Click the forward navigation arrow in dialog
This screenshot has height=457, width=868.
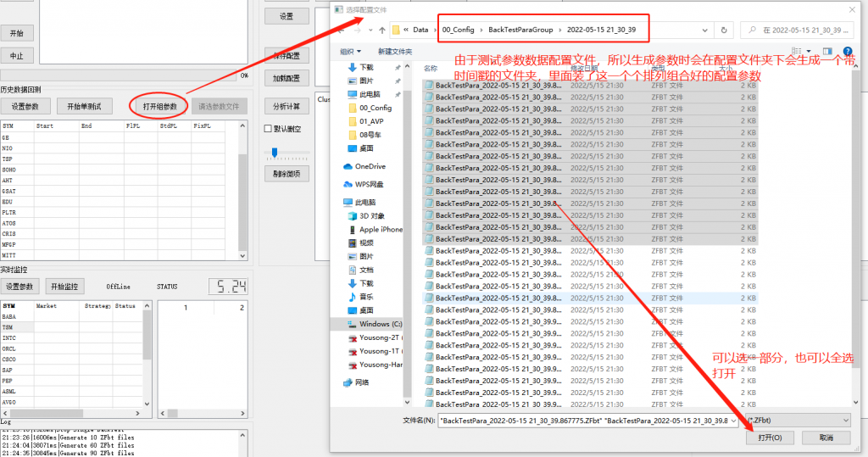point(357,31)
